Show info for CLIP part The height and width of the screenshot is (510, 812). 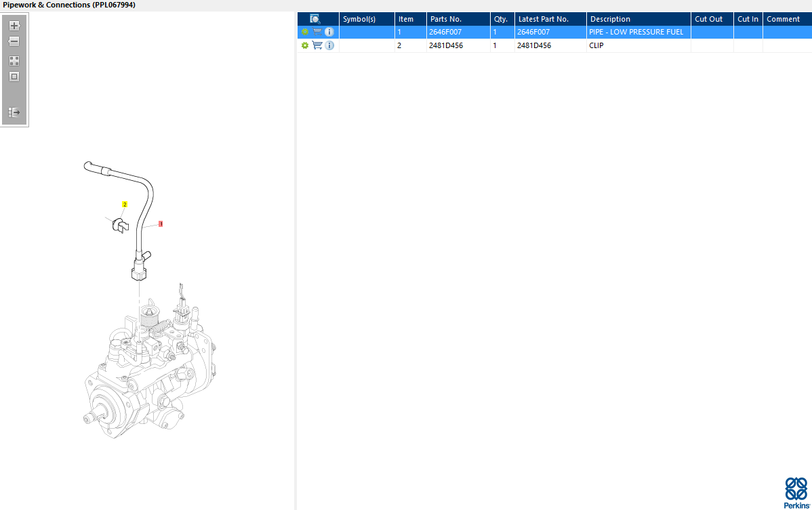click(x=329, y=45)
